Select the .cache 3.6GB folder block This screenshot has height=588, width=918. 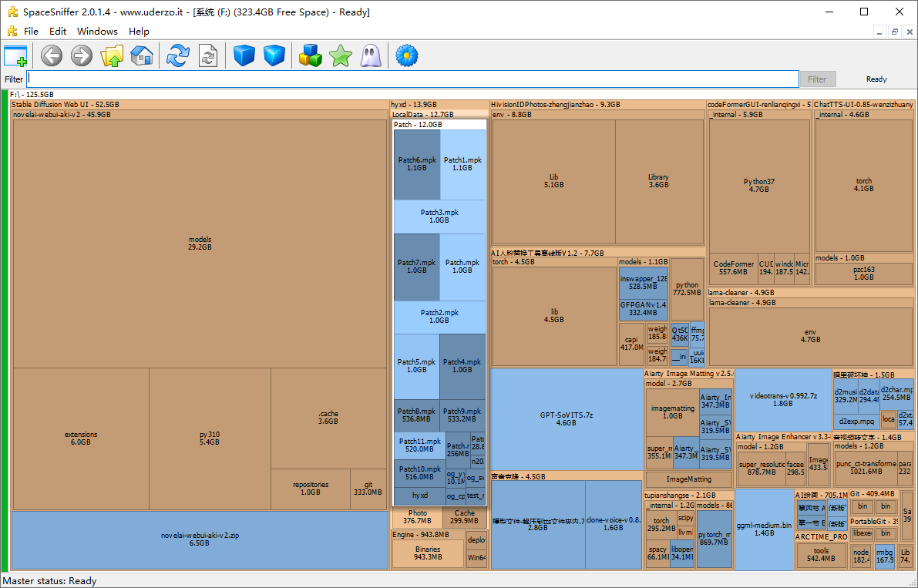(x=328, y=418)
